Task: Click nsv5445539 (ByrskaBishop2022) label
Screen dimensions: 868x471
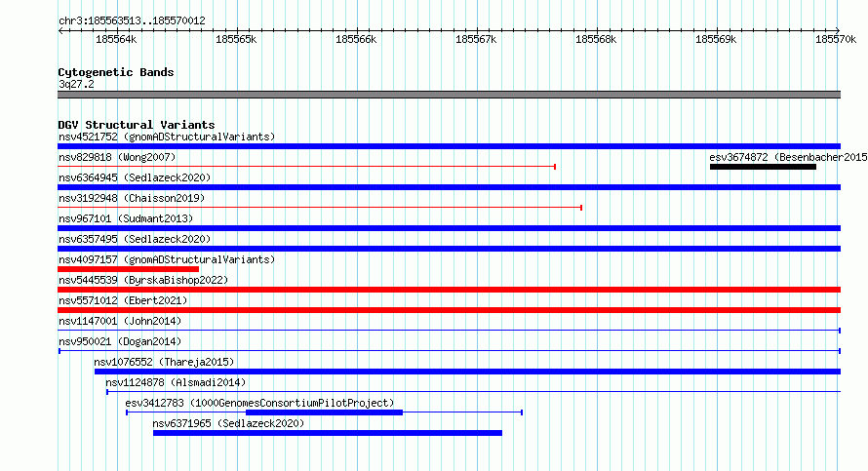Action: tap(143, 280)
